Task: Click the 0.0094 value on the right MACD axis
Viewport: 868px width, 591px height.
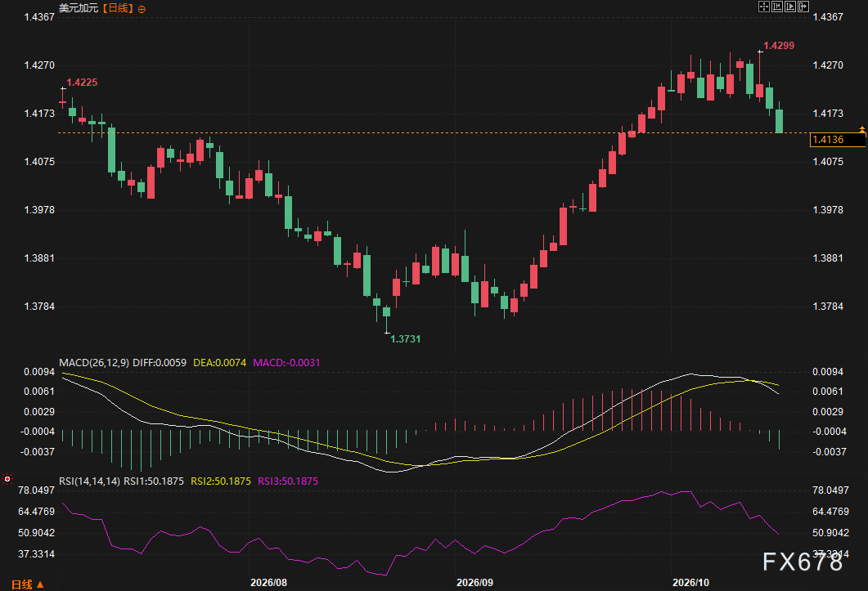Action: [828, 371]
